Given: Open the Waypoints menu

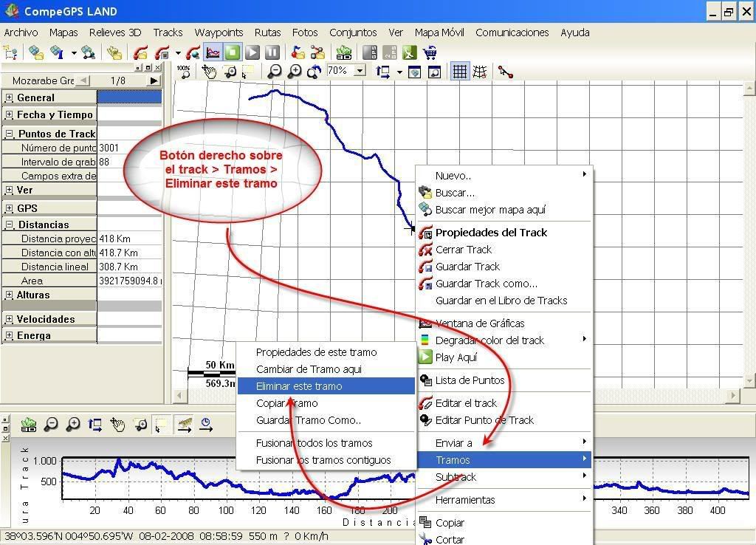Looking at the screenshot, I should 219,32.
